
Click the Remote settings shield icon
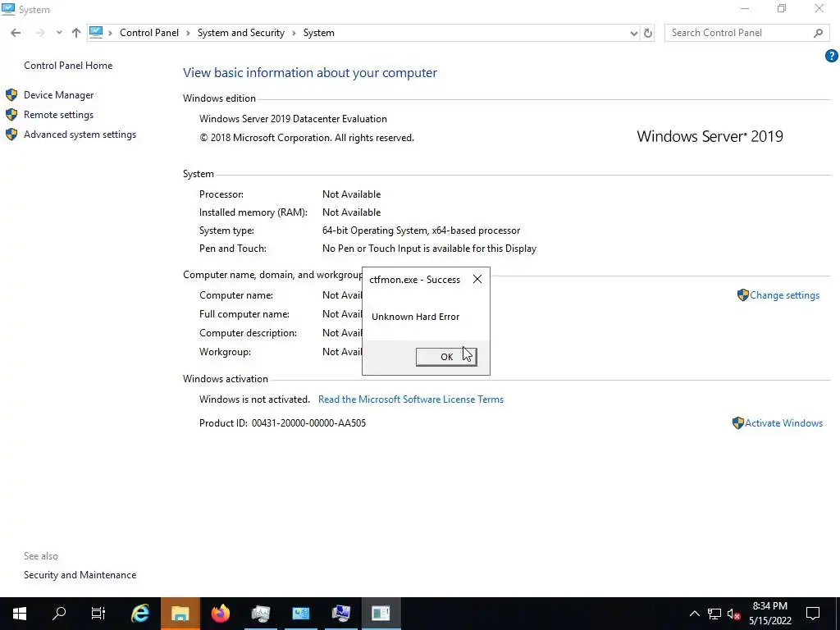[x=11, y=115]
